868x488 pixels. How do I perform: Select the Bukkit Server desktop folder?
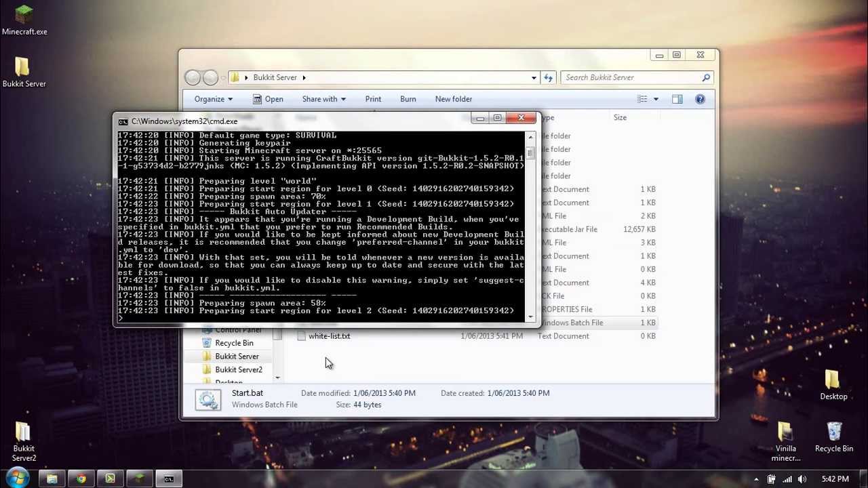[24, 73]
